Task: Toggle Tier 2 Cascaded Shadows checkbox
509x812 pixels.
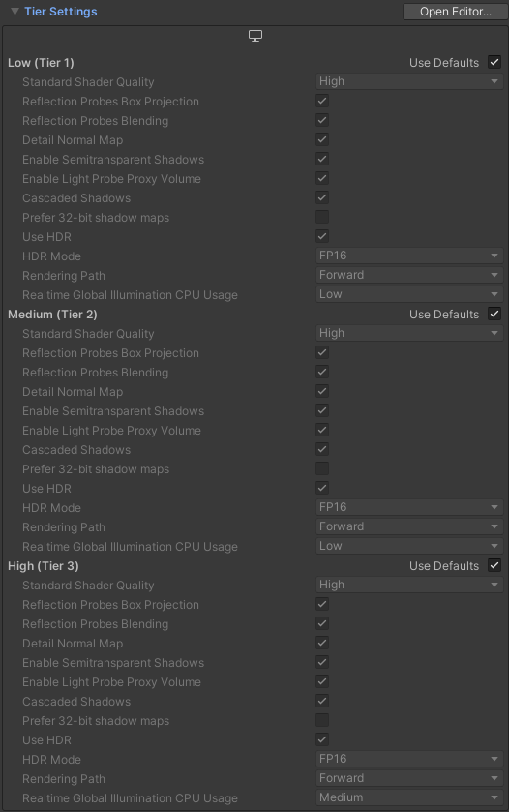Action: click(x=322, y=449)
